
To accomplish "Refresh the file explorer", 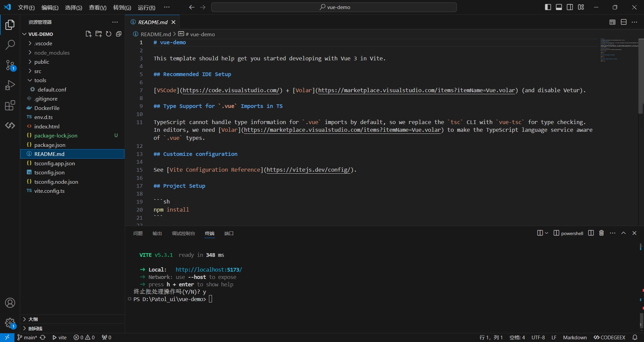I will click(108, 34).
